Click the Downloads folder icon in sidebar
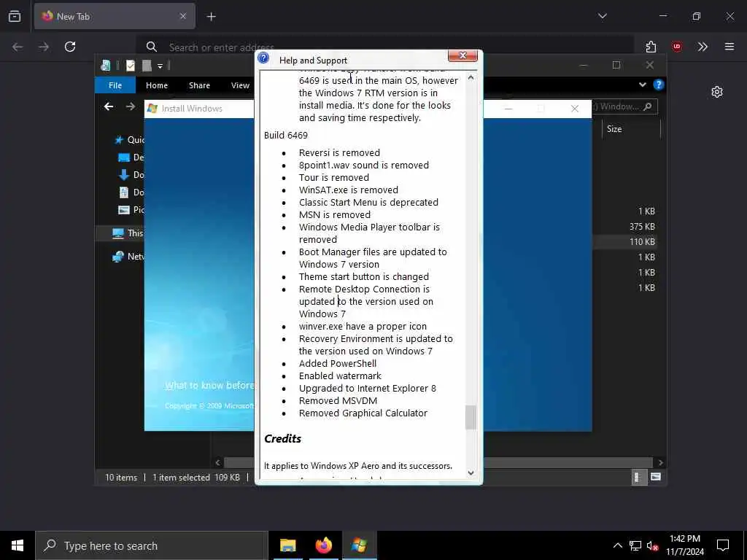747x560 pixels. pyautogui.click(x=124, y=175)
